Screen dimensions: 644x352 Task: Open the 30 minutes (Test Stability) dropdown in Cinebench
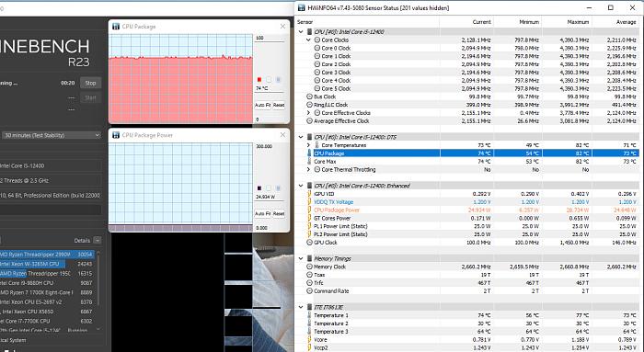52,135
